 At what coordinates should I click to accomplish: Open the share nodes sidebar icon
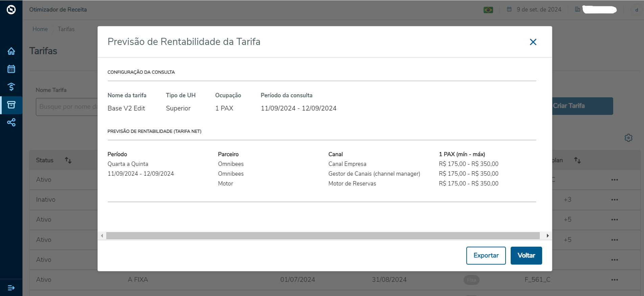(11, 122)
